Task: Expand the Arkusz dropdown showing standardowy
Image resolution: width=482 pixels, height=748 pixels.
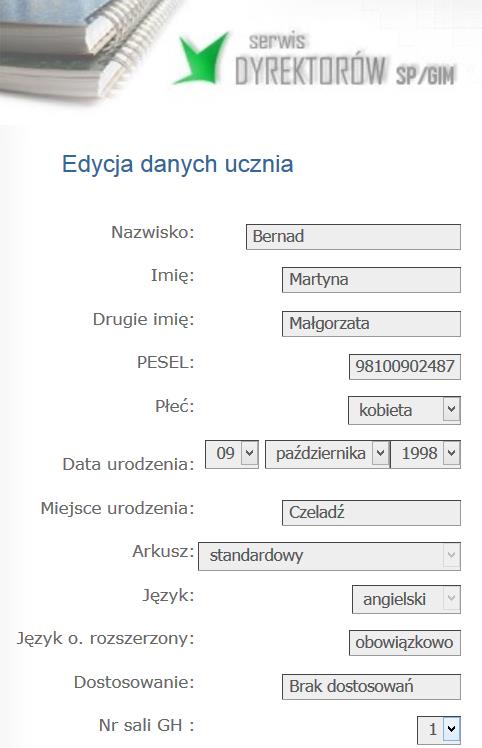Action: 329,556
